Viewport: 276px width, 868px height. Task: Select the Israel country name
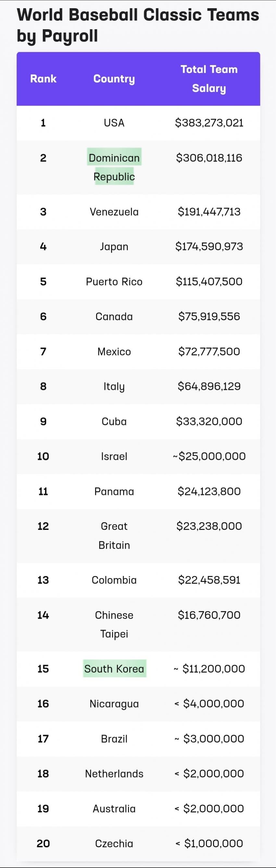(114, 456)
